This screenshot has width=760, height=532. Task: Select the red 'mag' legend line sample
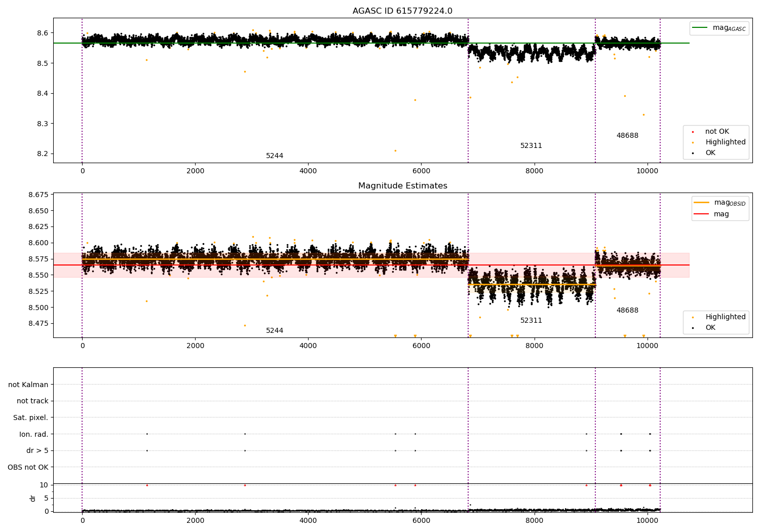coord(702,214)
